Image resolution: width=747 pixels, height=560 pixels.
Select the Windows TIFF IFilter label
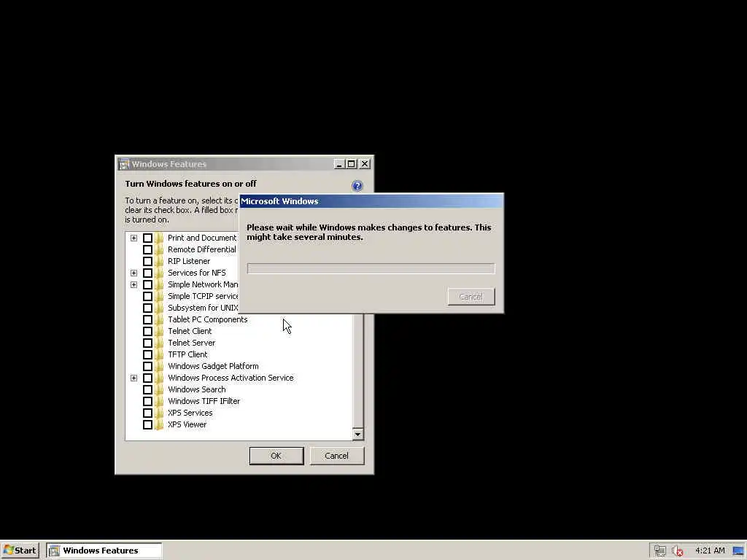point(204,402)
